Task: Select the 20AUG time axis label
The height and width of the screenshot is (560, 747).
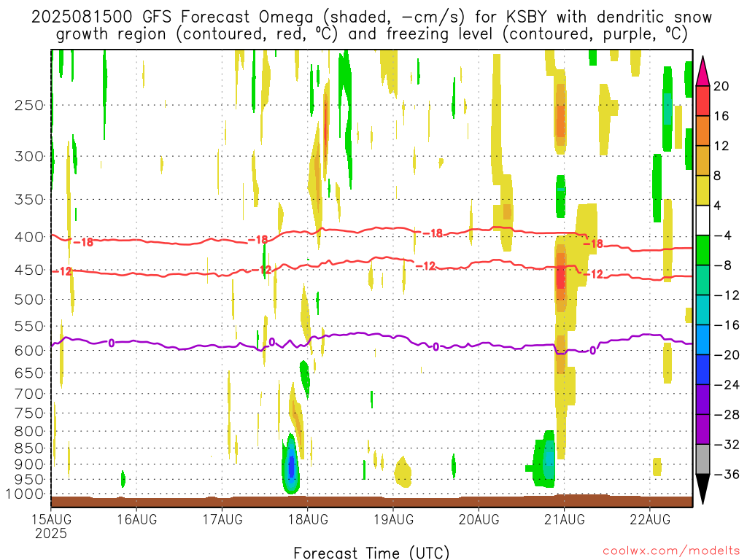Action: [x=479, y=519]
